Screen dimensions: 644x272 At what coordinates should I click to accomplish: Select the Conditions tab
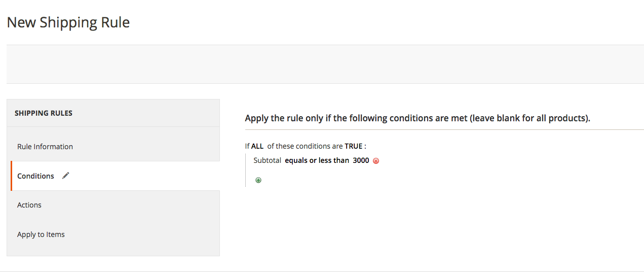tap(35, 176)
